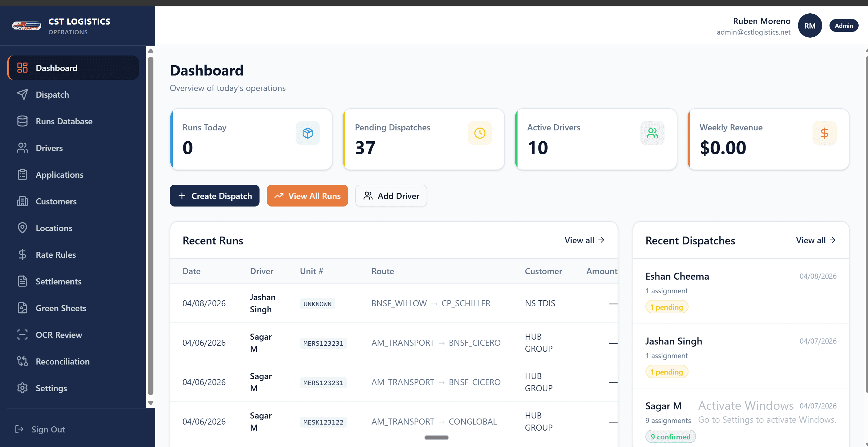
Task: Select the Locations map-pin icon
Action: (22, 228)
